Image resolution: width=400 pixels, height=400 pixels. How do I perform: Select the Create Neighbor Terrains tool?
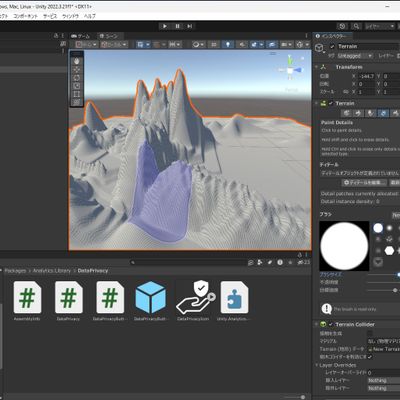pos(347,113)
